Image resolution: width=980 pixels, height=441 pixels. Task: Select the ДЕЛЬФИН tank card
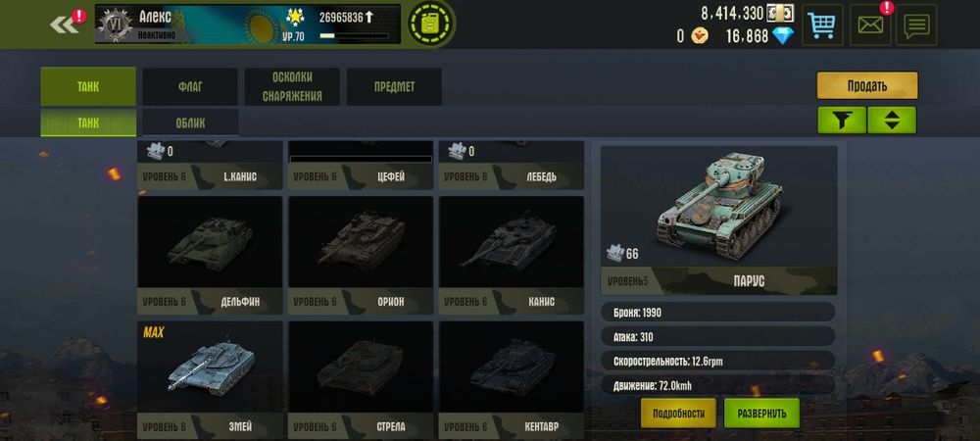click(x=210, y=256)
